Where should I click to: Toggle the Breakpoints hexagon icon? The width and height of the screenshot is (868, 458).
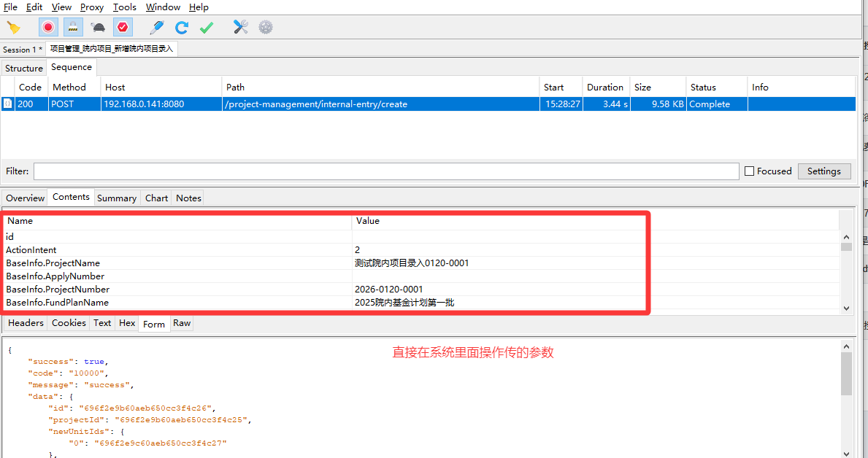point(123,27)
